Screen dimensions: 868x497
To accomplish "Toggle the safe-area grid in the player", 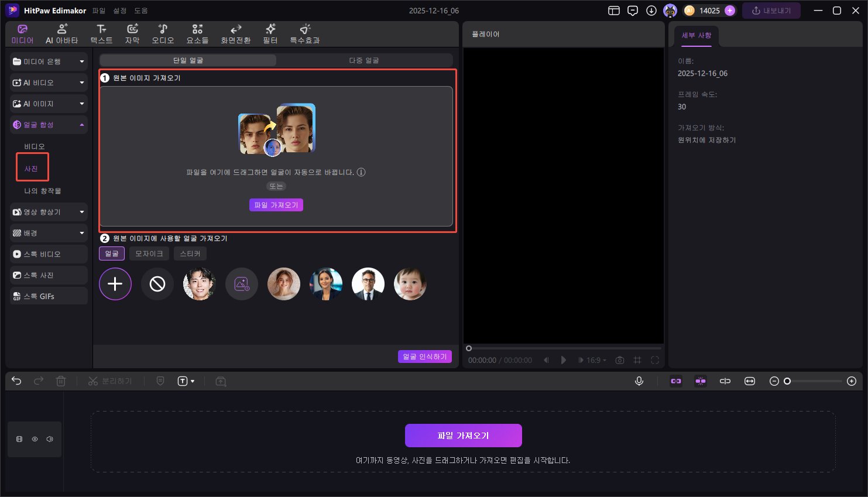I will (637, 360).
